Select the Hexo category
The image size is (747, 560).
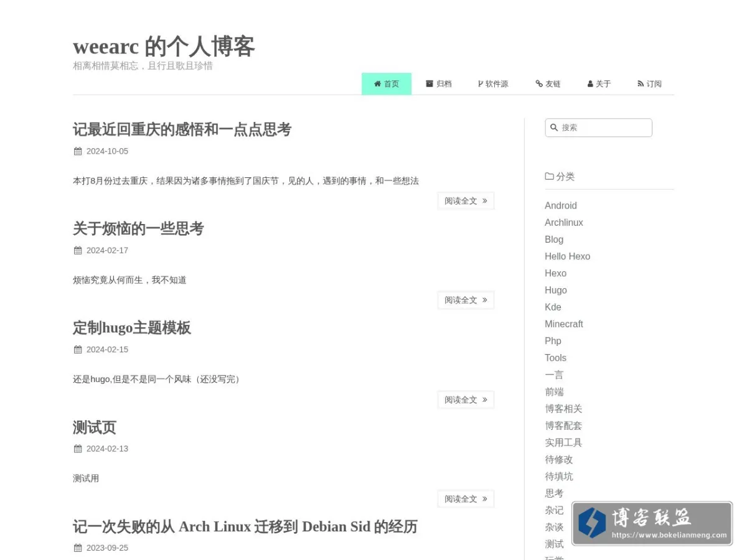pos(555,273)
